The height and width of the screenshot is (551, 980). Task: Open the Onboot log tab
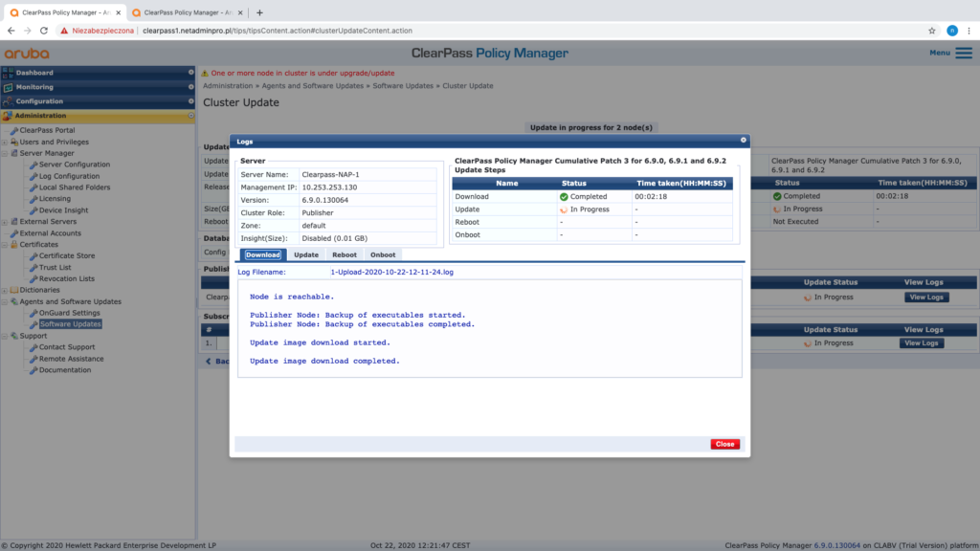[x=383, y=255]
